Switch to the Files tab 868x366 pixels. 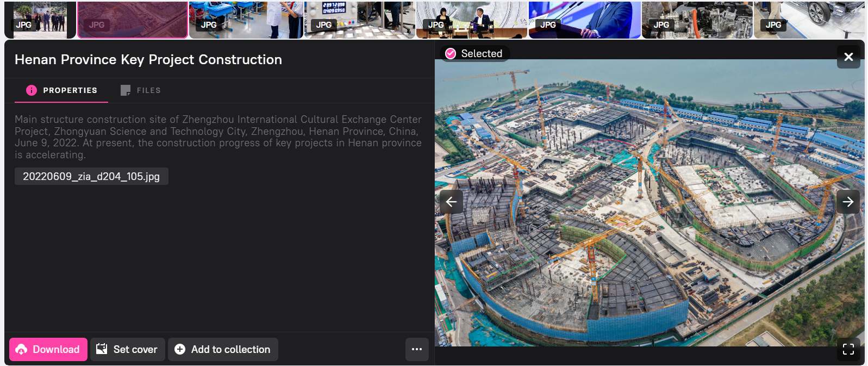click(x=141, y=90)
